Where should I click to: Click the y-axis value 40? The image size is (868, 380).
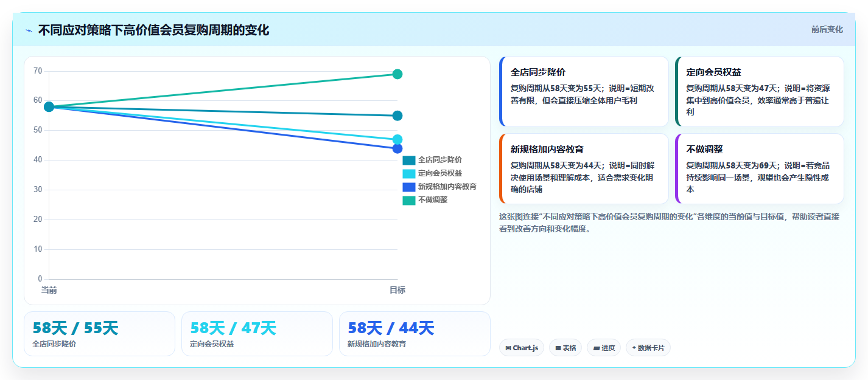(x=38, y=160)
